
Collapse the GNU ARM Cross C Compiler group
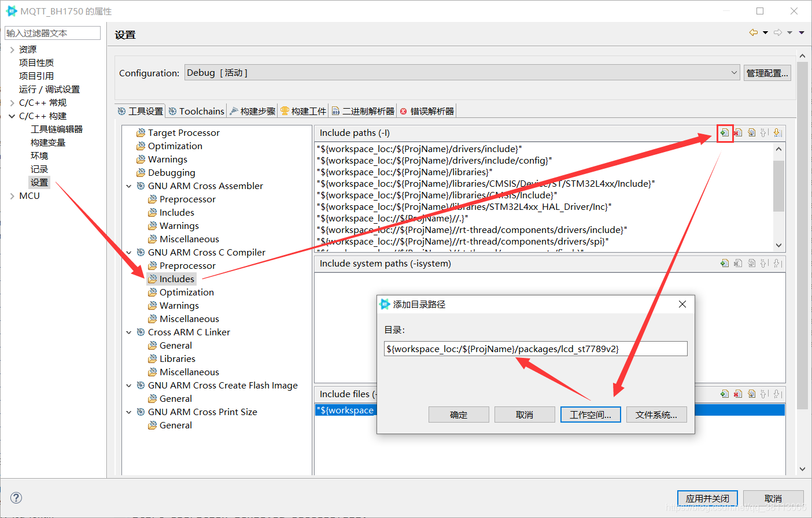click(x=128, y=252)
